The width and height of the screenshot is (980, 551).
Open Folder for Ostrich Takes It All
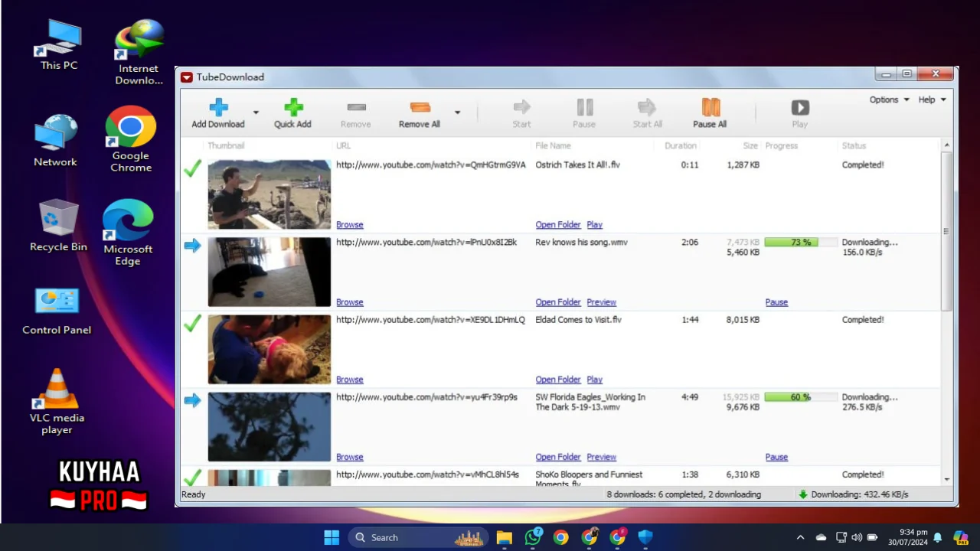click(558, 225)
